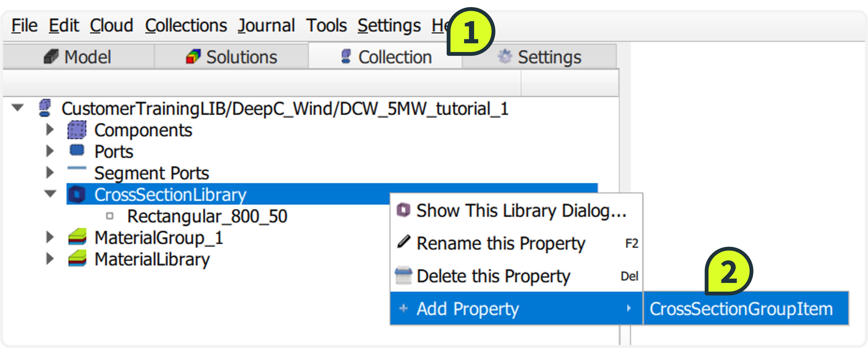Click the CrossSectionLibrary hexagon icon

77,195
